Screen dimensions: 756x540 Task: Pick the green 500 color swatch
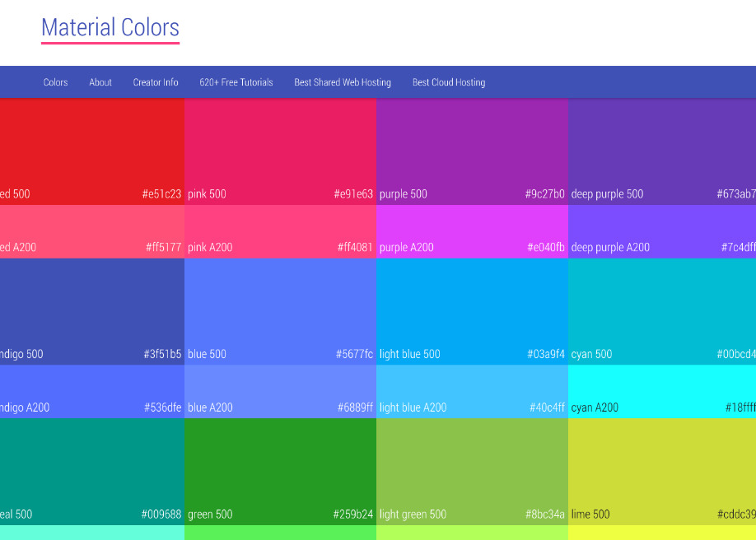(280, 472)
